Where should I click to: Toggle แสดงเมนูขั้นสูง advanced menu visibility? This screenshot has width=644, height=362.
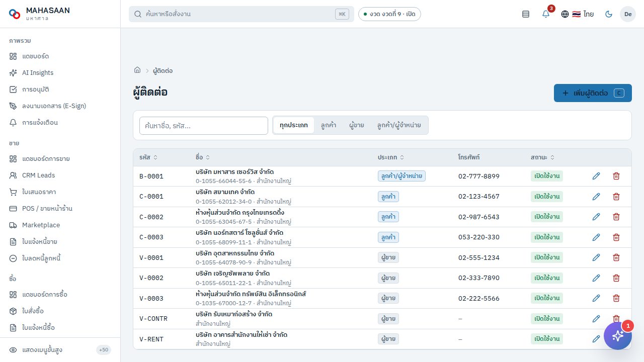(60, 350)
